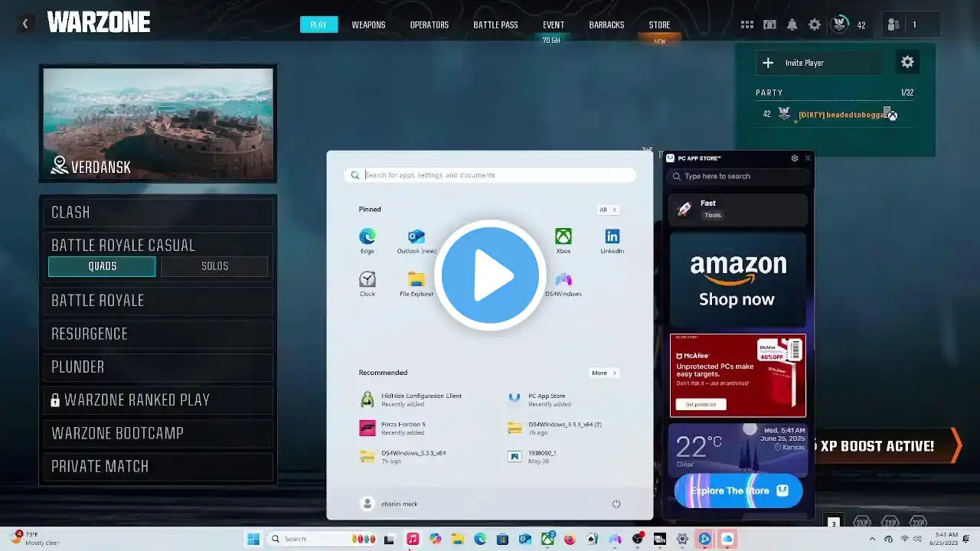This screenshot has width=980, height=551.
Task: Click the Start menu power icon
Action: point(616,504)
